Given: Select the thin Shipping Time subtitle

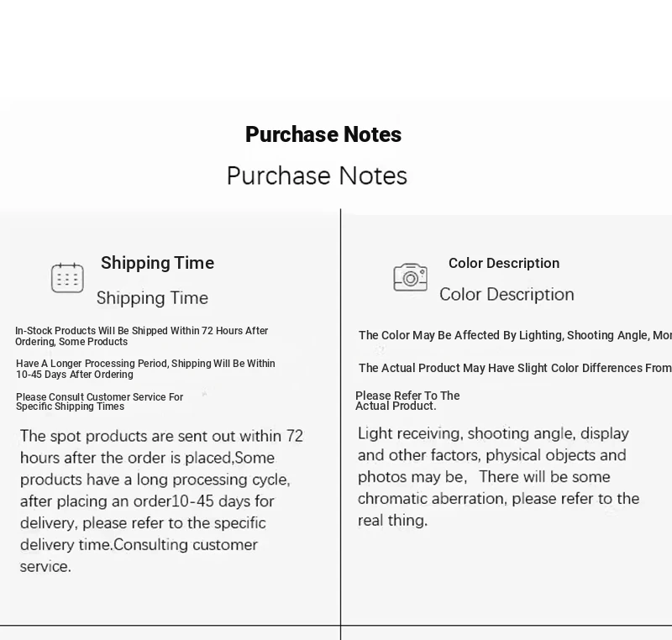Looking at the screenshot, I should coord(152,297).
